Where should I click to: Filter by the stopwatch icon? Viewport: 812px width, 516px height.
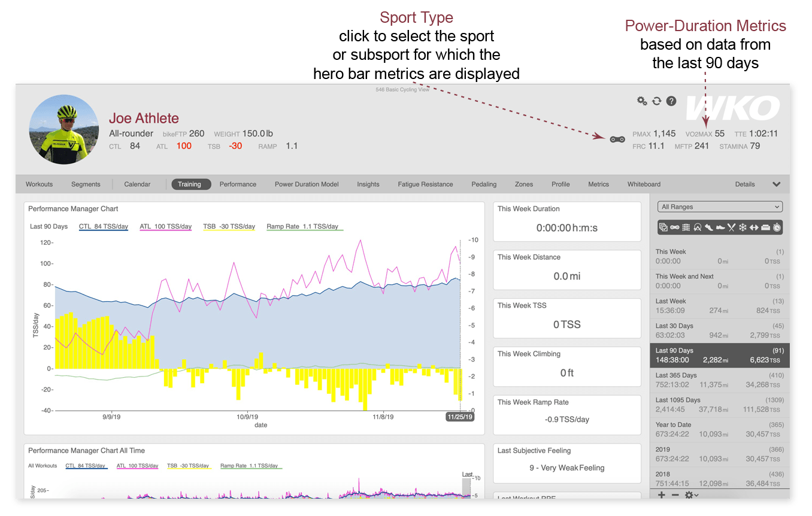point(777,227)
